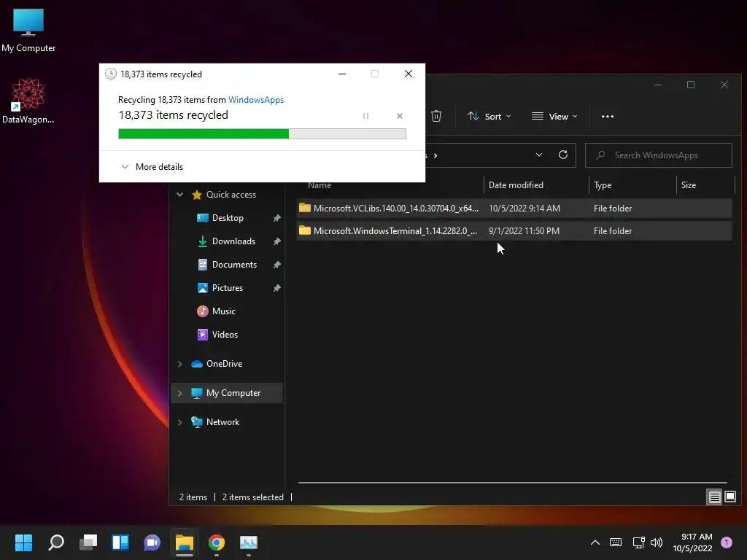The height and width of the screenshot is (560, 747).
Task: Expand More details in the recycle dialog
Action: pyautogui.click(x=152, y=167)
